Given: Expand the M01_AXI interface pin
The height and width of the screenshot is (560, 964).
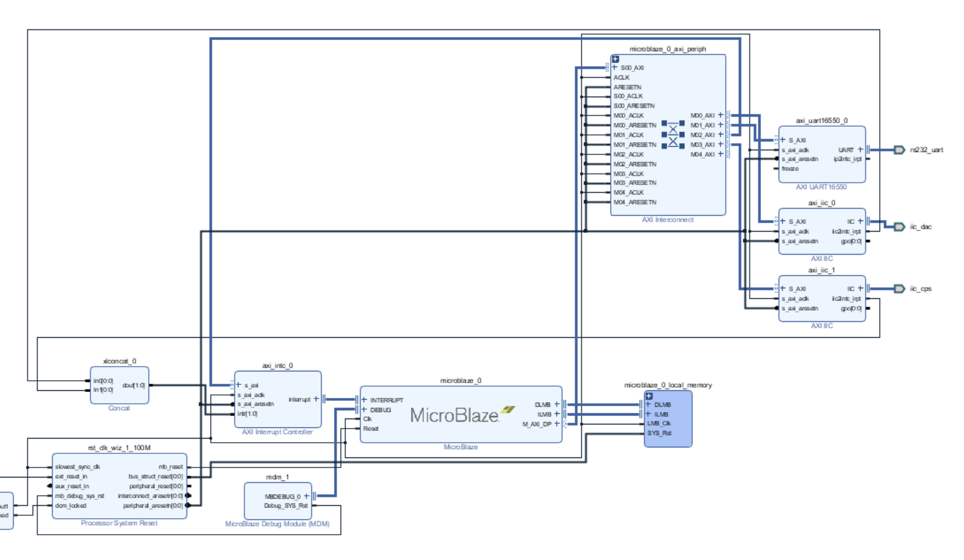Looking at the screenshot, I should click(x=720, y=125).
